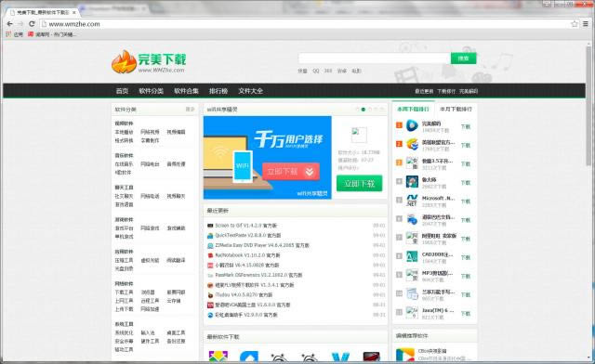Screen dimensions: 595x364
Task: Switch to 本月下载排行 tab
Action: [456, 110]
